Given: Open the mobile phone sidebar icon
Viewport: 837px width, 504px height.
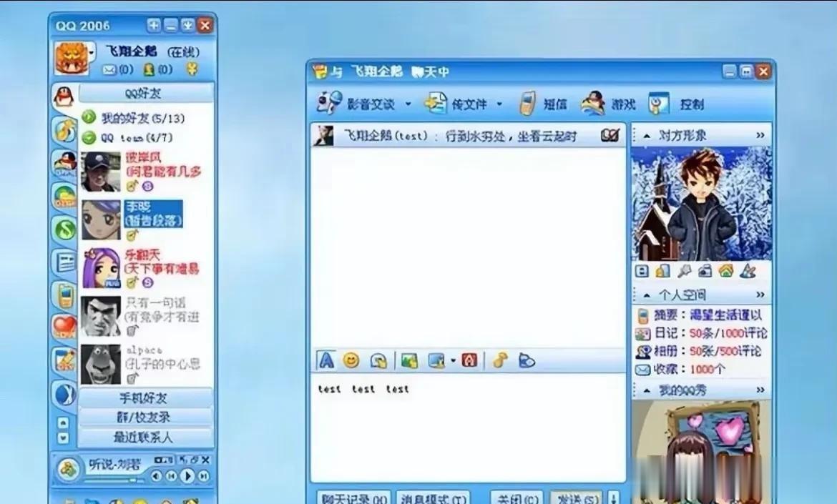Looking at the screenshot, I should [65, 295].
